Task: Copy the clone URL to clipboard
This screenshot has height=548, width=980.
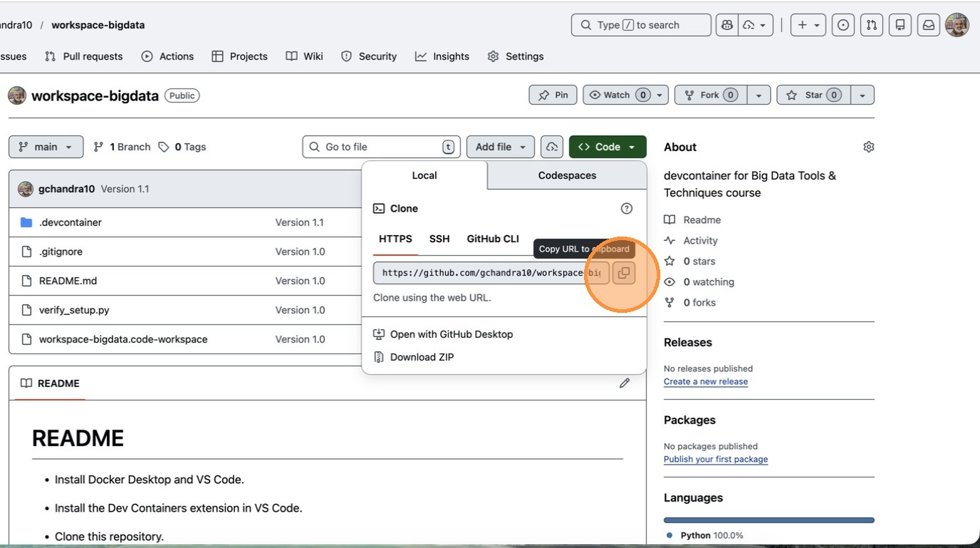Action: point(623,273)
